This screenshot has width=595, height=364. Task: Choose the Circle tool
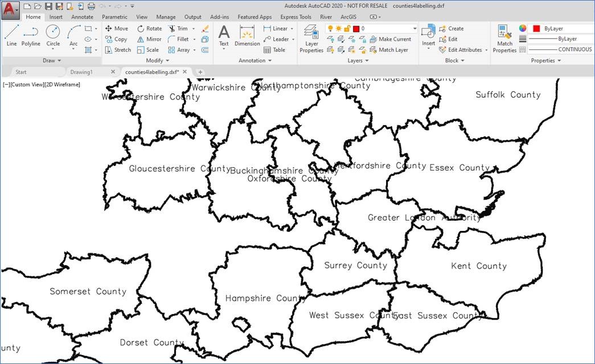(53, 36)
